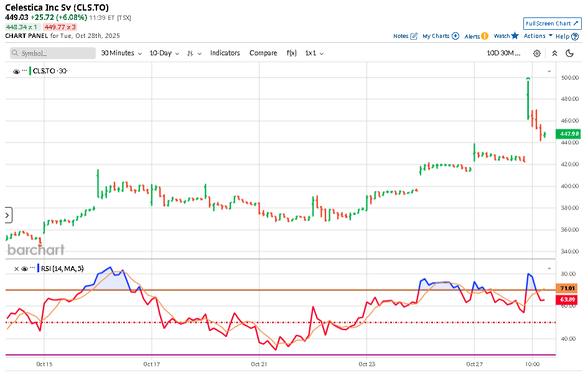The image size is (588, 373).
Task: Remove the RSI indicator pane
Action: click(16, 269)
